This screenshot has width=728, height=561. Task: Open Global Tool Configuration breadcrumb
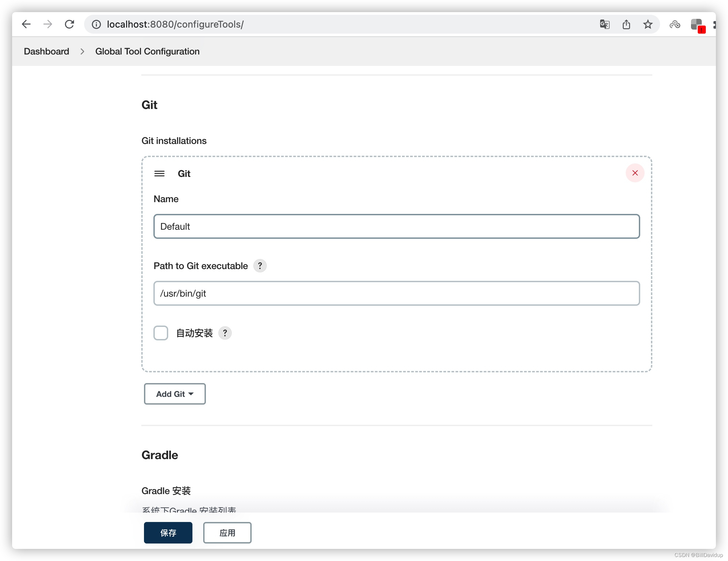pos(147,51)
